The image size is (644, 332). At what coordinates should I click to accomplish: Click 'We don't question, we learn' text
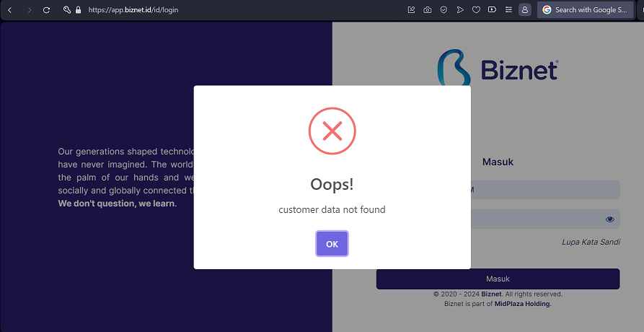click(x=117, y=204)
